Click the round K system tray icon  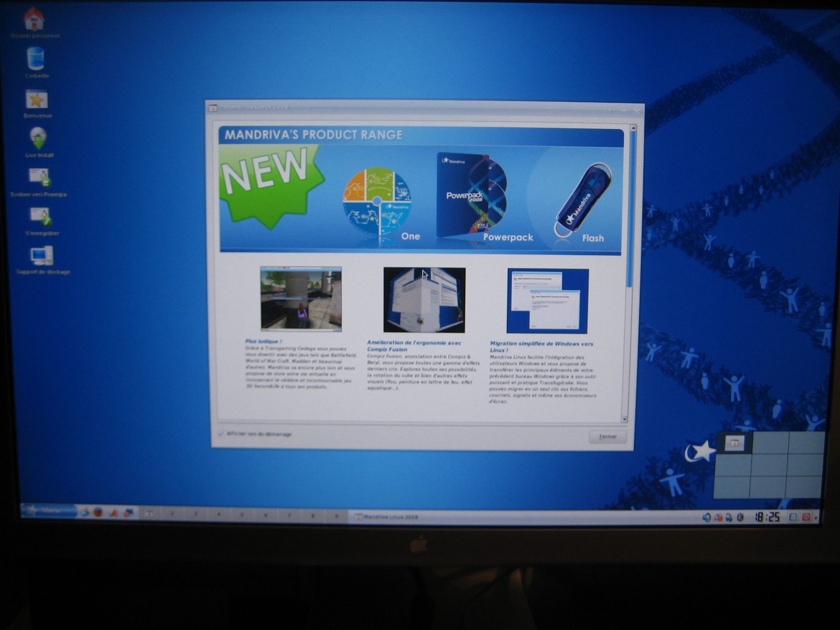tap(741, 517)
